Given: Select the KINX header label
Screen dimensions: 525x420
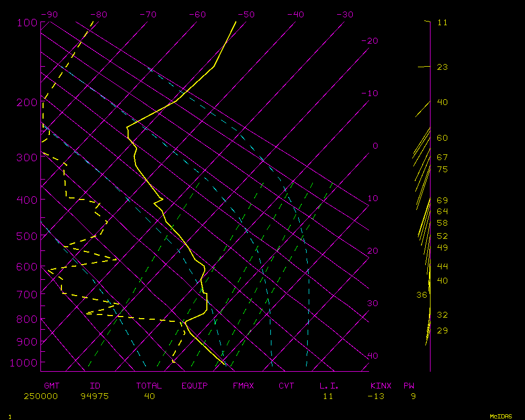Looking at the screenshot, I should click(381, 386).
